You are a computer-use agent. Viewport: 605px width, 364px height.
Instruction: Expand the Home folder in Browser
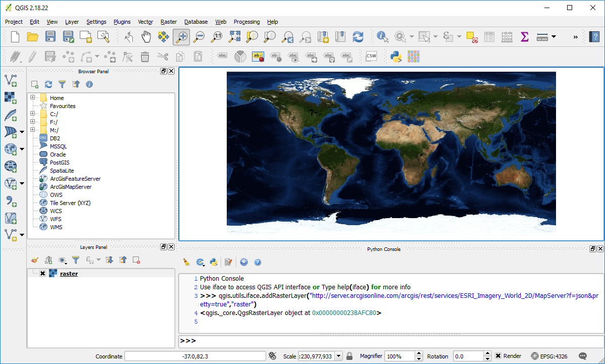point(32,98)
